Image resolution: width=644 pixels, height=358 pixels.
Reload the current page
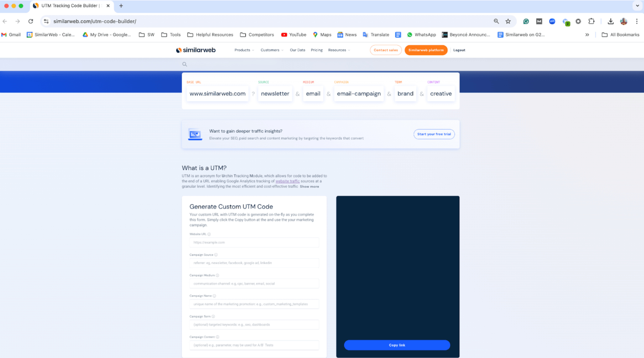click(31, 21)
